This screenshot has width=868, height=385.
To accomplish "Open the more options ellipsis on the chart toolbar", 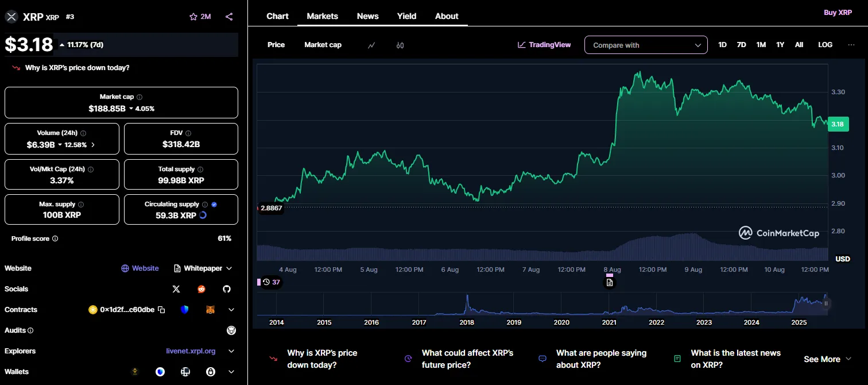I will click(x=851, y=45).
